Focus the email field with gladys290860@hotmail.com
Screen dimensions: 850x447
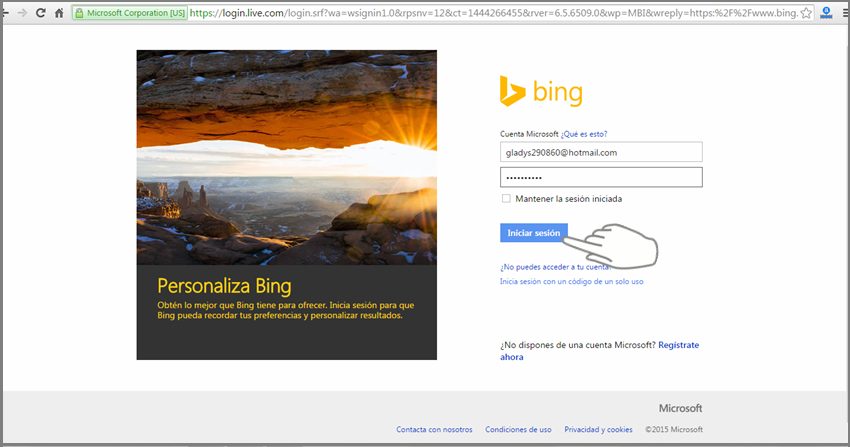[x=601, y=152]
